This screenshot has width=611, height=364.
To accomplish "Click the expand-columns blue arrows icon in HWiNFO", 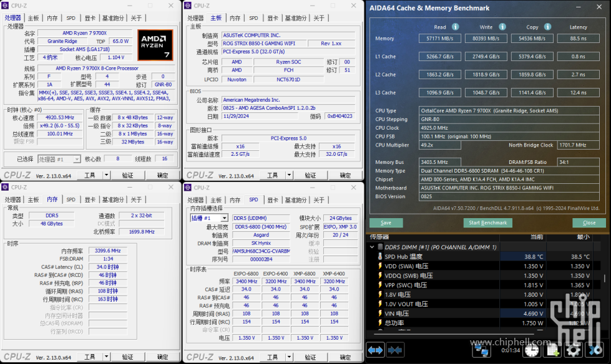I will coord(375,350).
